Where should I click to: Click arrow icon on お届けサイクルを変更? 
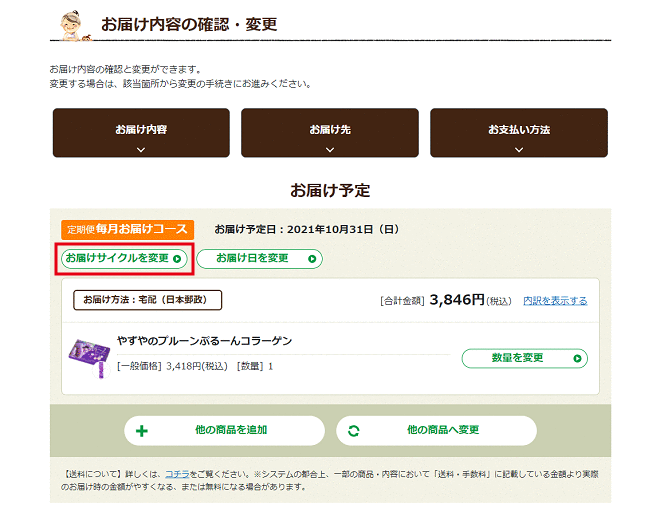click(x=177, y=258)
